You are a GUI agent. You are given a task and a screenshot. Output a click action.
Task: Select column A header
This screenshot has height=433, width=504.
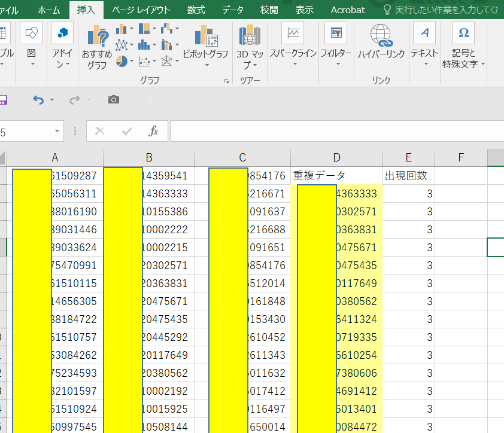(x=55, y=158)
